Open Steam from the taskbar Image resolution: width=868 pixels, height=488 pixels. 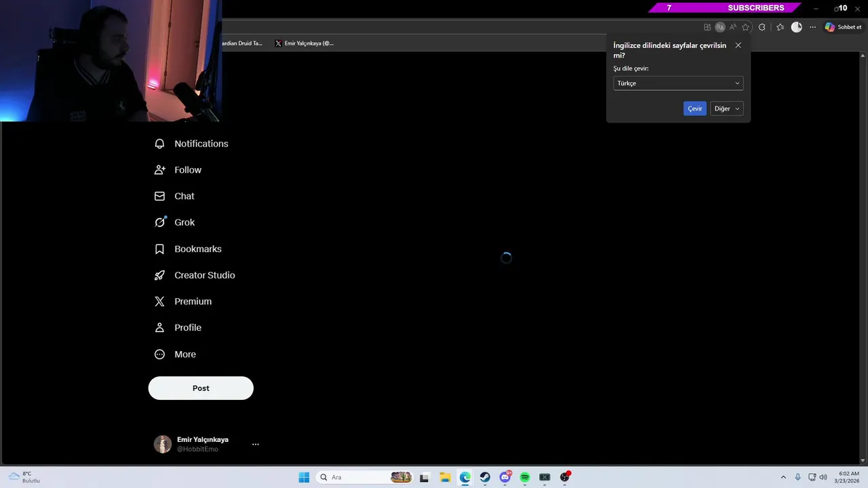pos(485,477)
